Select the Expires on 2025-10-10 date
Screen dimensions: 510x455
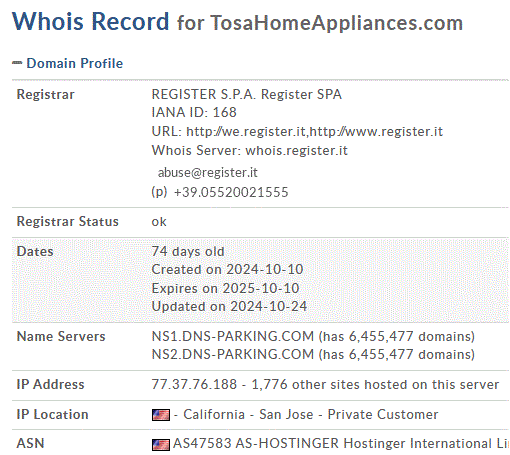click(x=225, y=288)
